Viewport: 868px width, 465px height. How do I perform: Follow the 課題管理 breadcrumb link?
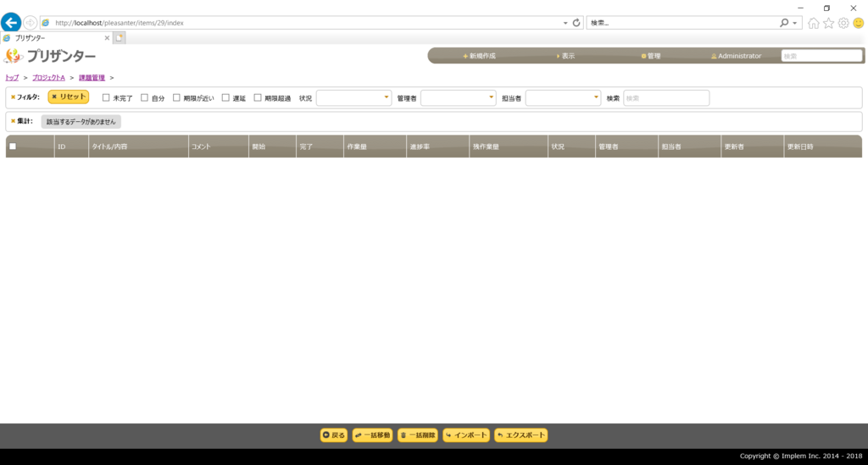[92, 78]
